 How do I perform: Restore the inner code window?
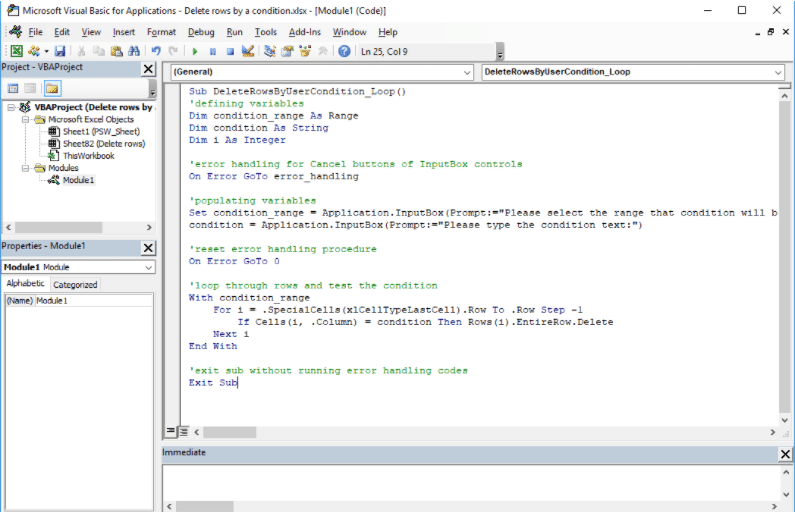click(771, 32)
